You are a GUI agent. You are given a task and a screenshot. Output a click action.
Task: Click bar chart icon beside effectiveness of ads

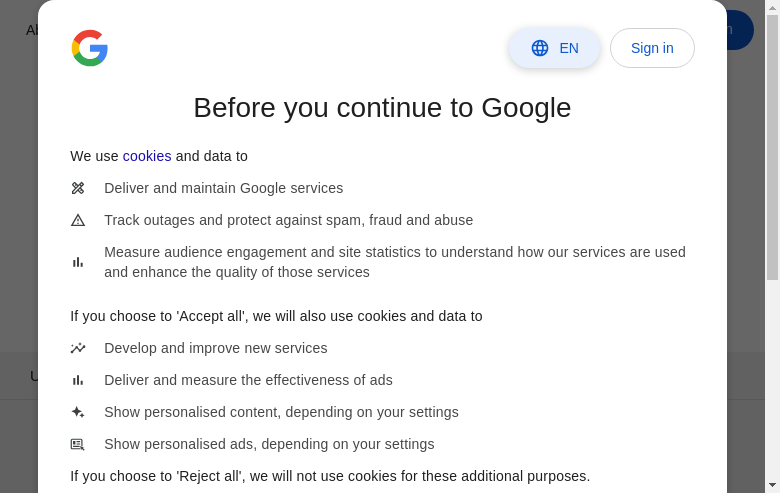click(x=78, y=380)
